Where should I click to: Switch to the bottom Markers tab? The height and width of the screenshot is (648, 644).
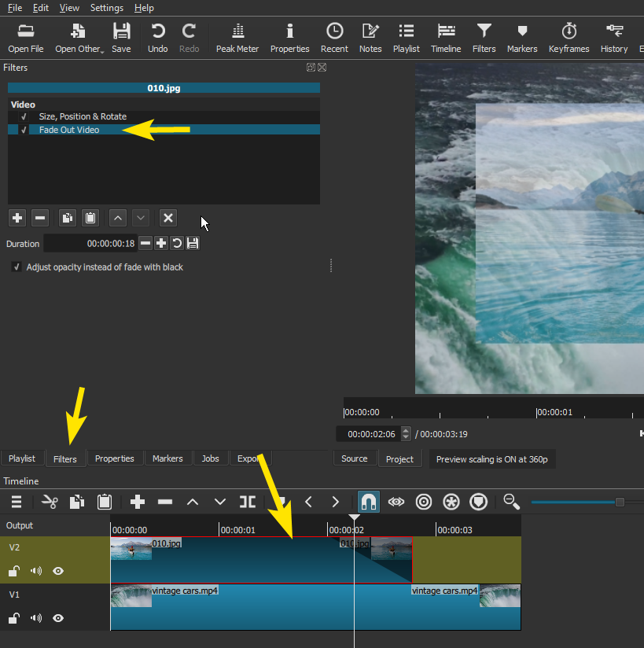coord(167,458)
